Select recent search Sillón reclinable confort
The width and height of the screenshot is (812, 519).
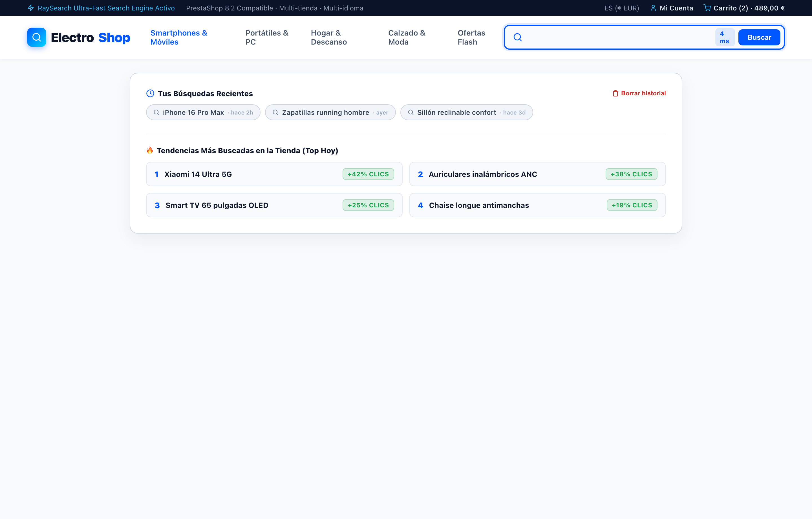[x=466, y=112]
